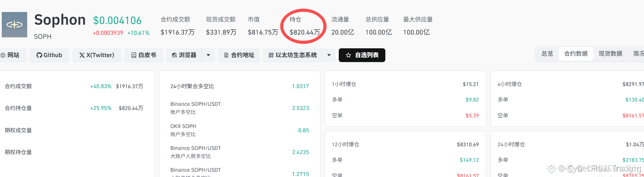Switch to the 现货数据 tab
Image resolution: width=644 pixels, height=177 pixels.
pyautogui.click(x=610, y=54)
